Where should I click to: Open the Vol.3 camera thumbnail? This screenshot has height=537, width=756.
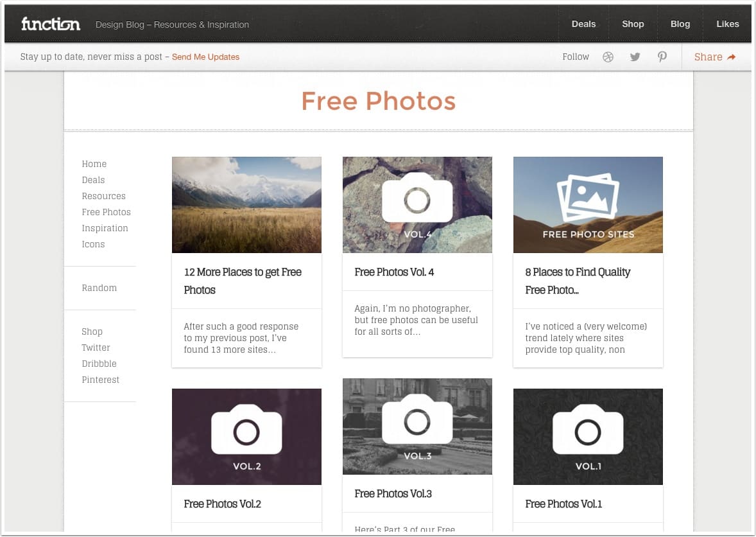click(x=417, y=427)
